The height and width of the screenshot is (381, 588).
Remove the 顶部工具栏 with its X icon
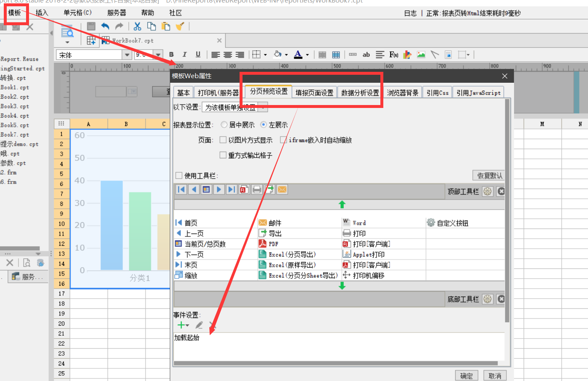tap(501, 191)
